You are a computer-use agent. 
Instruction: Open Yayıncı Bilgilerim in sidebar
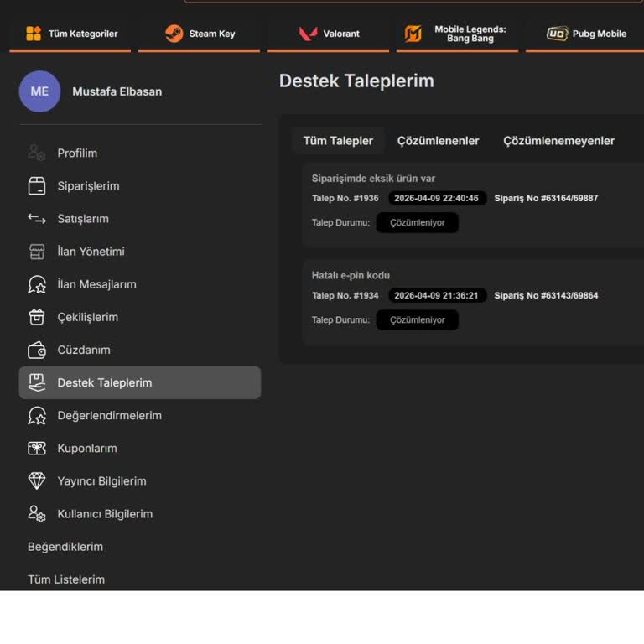140,481
